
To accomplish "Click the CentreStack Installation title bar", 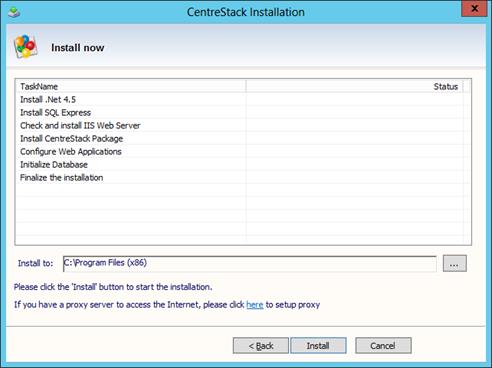I will pos(246,12).
